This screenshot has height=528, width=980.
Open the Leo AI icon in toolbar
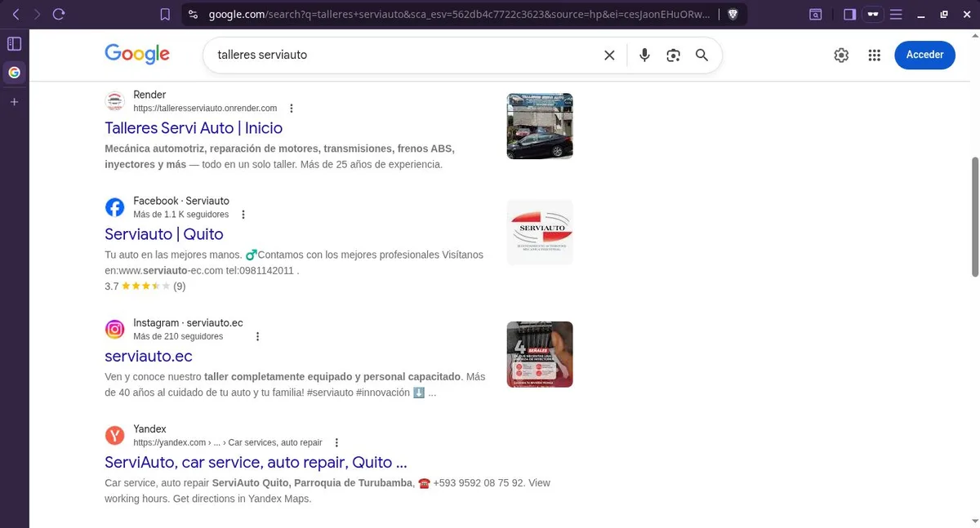[x=815, y=14]
